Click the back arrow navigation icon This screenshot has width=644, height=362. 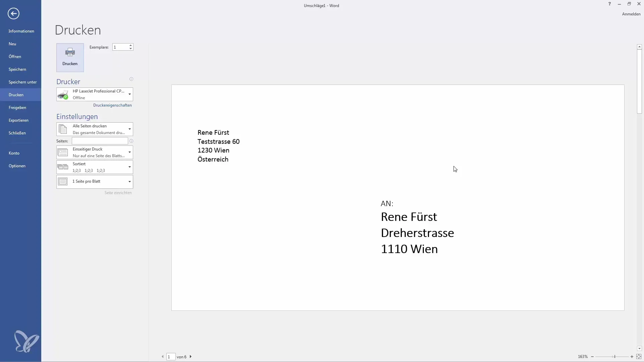point(13,13)
